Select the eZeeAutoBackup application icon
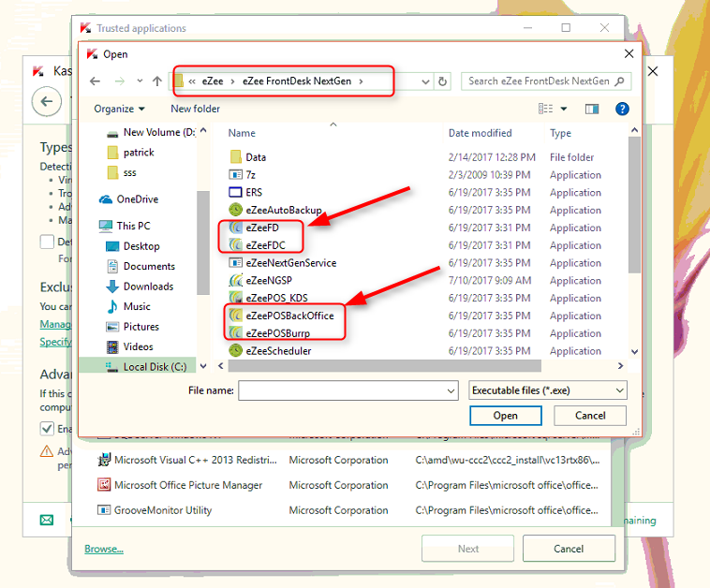The height and width of the screenshot is (588, 710). coord(235,210)
